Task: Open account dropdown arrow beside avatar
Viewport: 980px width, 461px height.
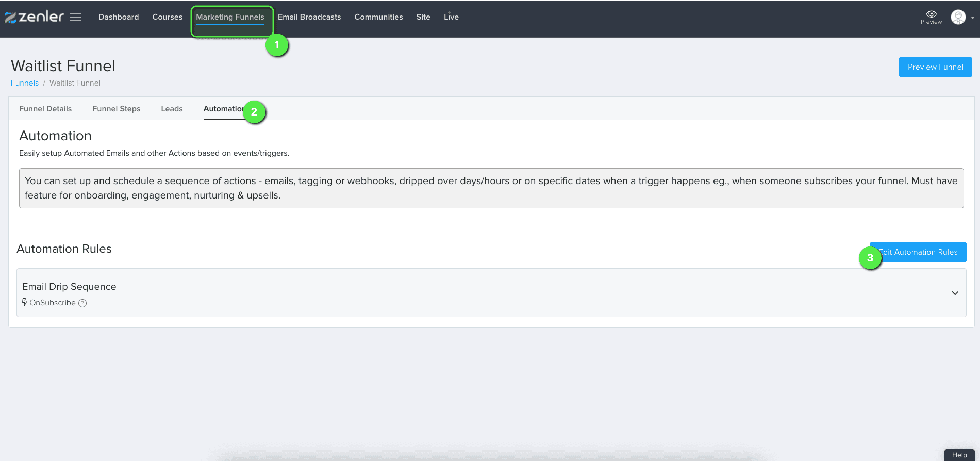Action: [972, 18]
